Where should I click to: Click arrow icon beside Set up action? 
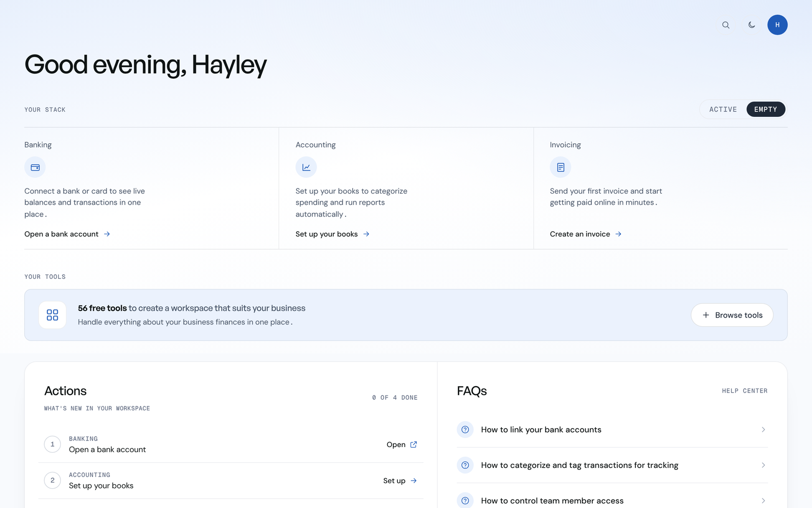pos(414,481)
